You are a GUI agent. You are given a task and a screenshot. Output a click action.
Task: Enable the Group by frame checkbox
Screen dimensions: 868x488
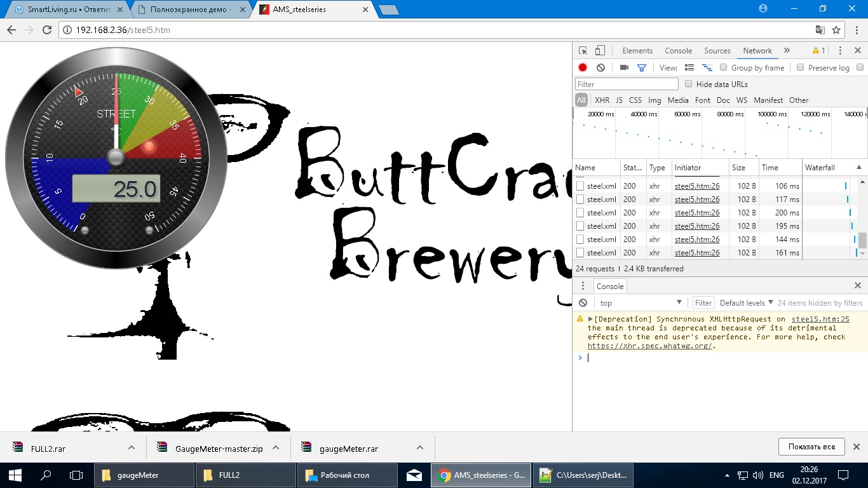pos(723,67)
